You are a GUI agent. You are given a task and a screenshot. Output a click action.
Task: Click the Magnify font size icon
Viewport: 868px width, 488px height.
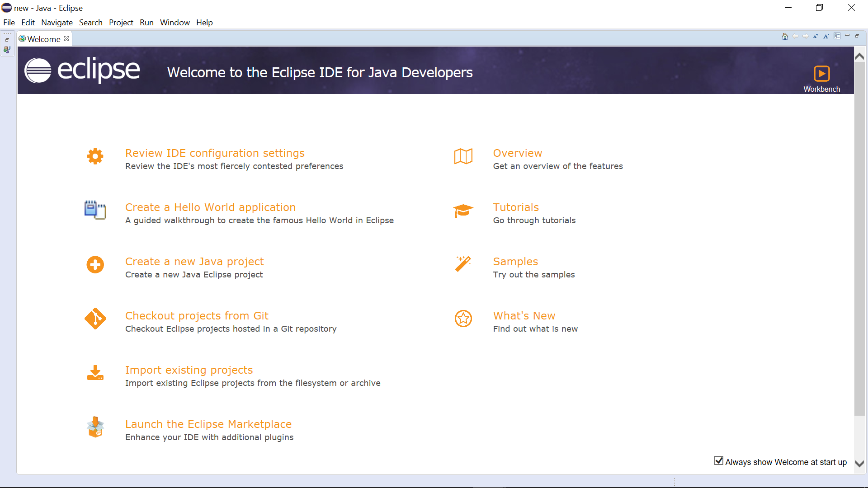[x=826, y=37]
